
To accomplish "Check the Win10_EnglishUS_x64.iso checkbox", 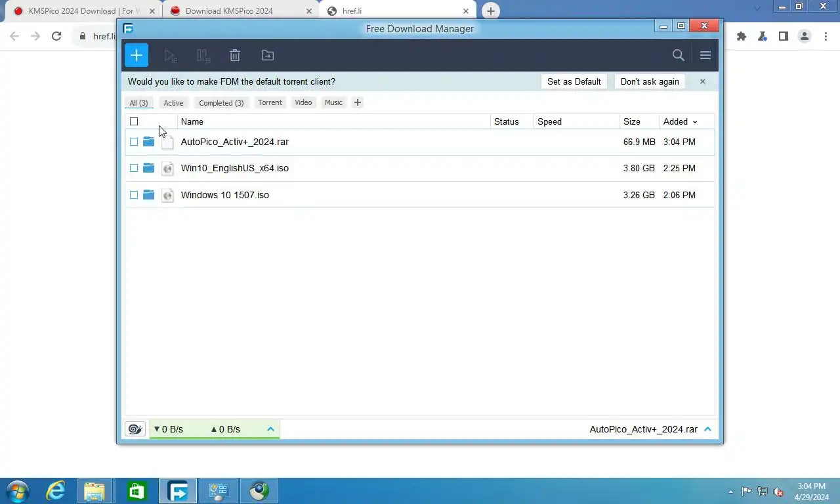I will click(x=134, y=168).
